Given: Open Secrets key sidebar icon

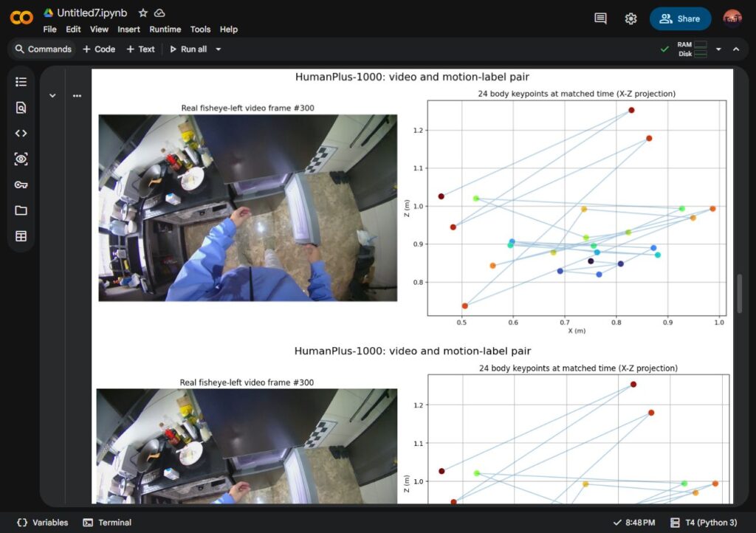Looking at the screenshot, I should [21, 185].
